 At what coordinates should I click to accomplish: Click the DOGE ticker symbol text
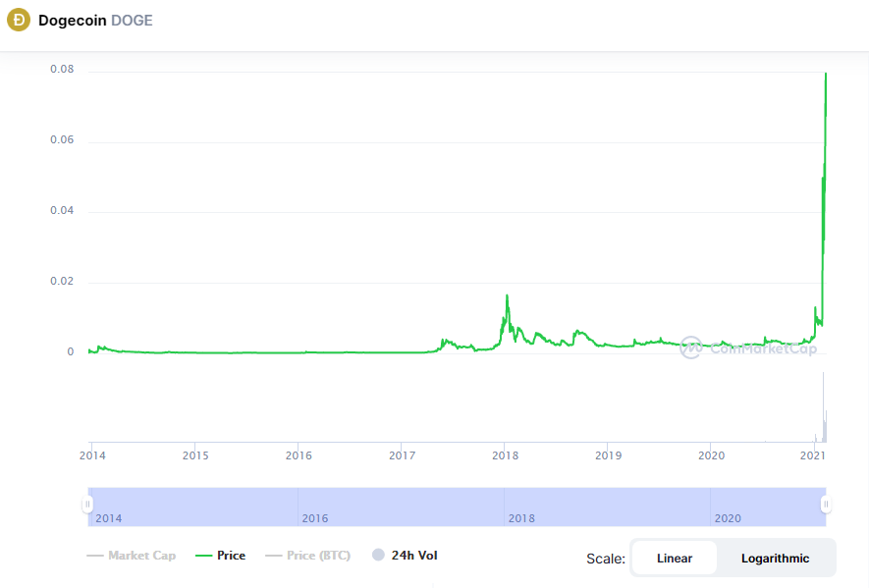point(132,20)
